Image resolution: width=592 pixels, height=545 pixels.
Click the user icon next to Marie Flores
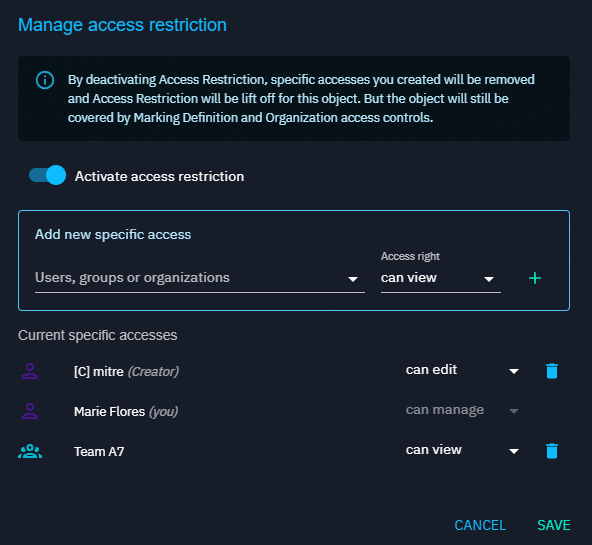pyautogui.click(x=30, y=411)
